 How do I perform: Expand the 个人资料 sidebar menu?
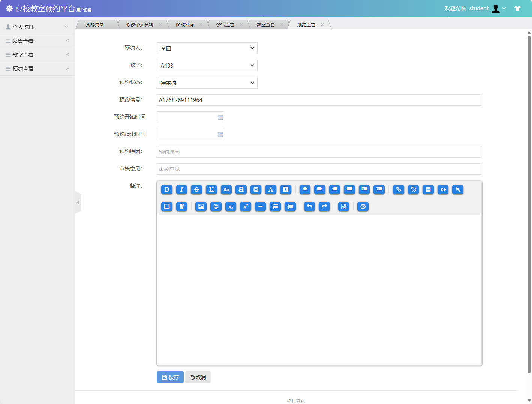[x=37, y=27]
